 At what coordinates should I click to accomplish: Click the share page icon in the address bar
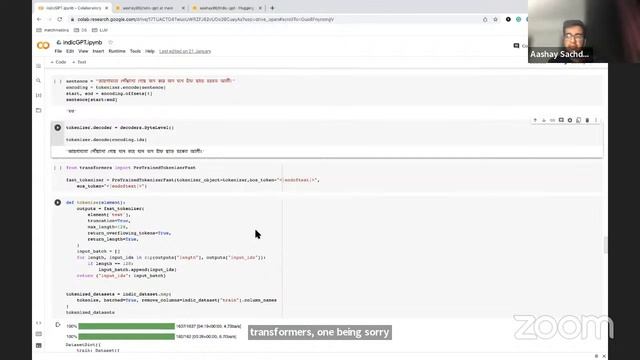[485, 19]
